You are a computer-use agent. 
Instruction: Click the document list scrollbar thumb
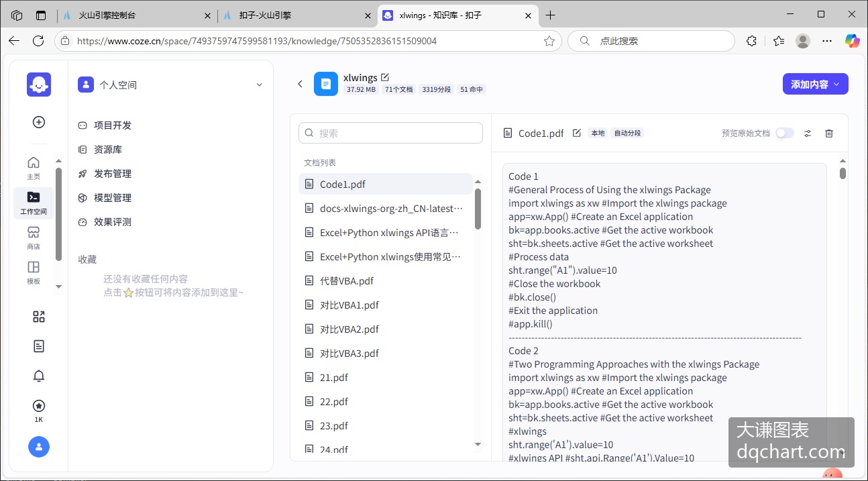tap(478, 209)
